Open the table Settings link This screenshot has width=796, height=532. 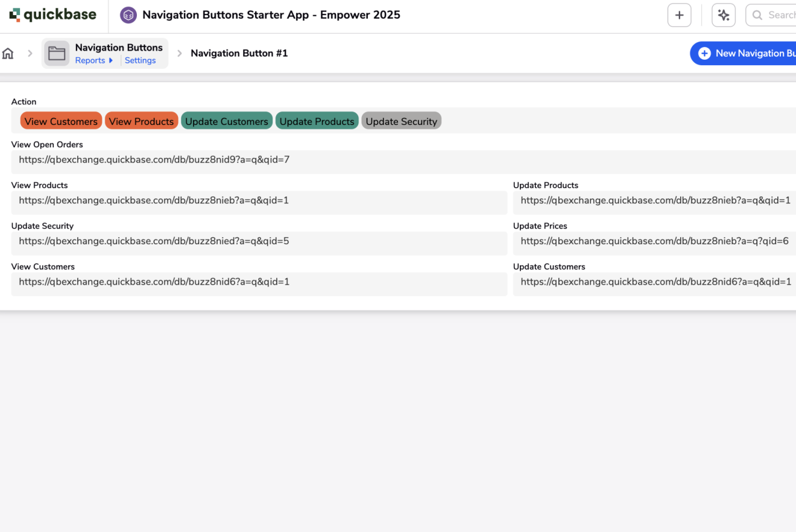(140, 60)
